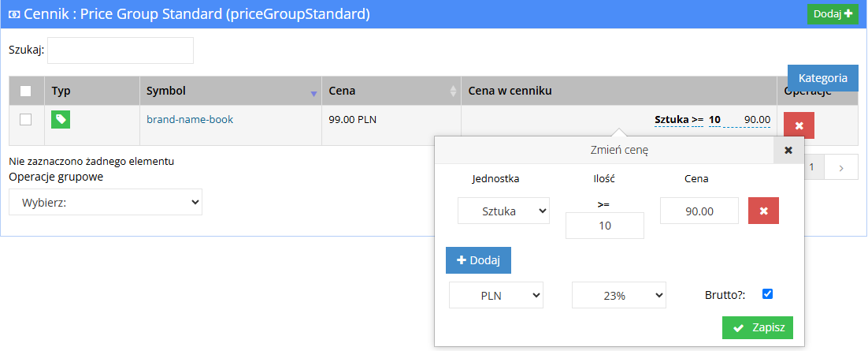Sort by the Symbol column arrow

(313, 94)
